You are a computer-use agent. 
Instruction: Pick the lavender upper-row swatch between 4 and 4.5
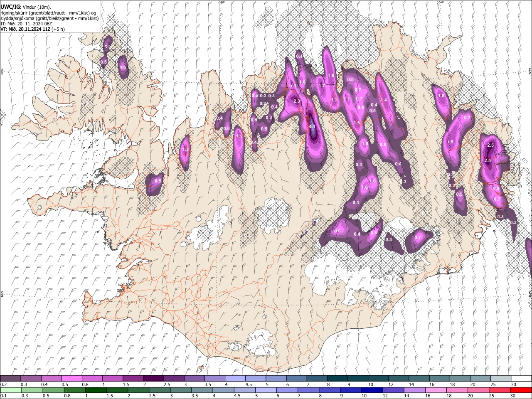(x=234, y=378)
